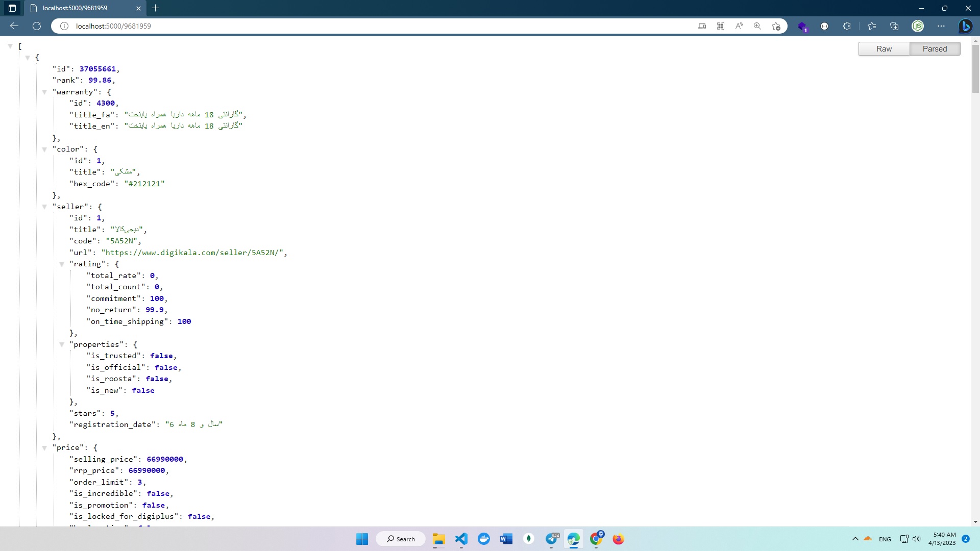Open Bing chat sidebar icon
This screenshot has width=980, height=551.
(965, 26)
